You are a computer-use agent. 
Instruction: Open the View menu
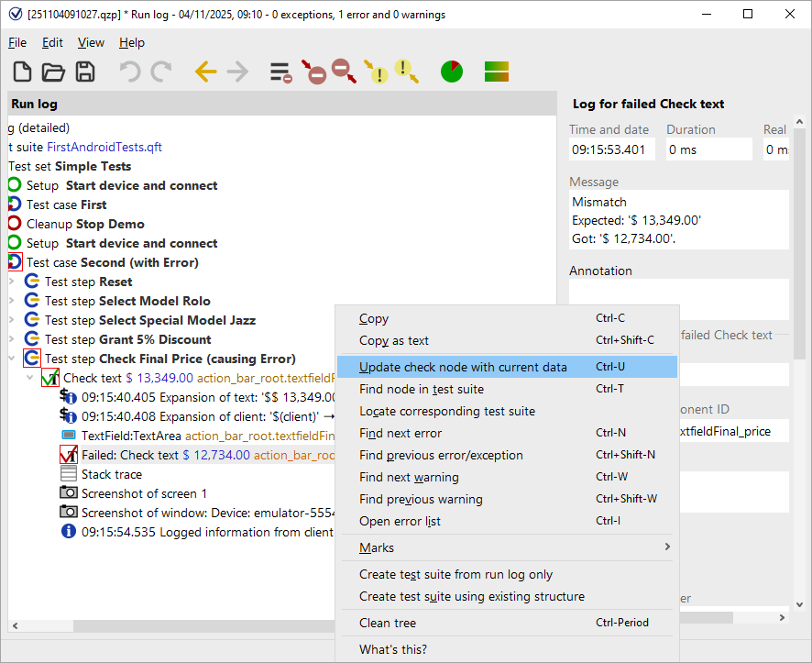tap(91, 42)
